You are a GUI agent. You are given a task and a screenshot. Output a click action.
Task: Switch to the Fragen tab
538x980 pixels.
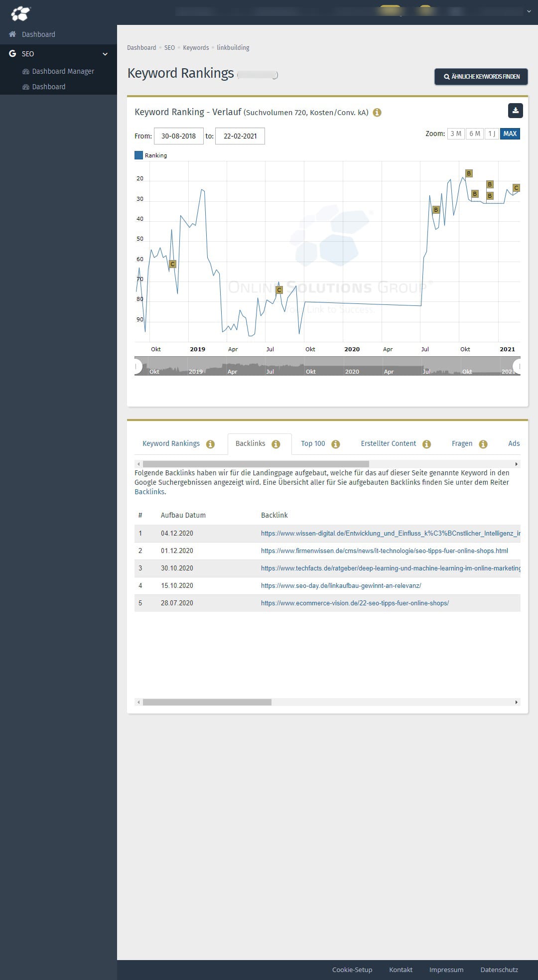coord(462,444)
